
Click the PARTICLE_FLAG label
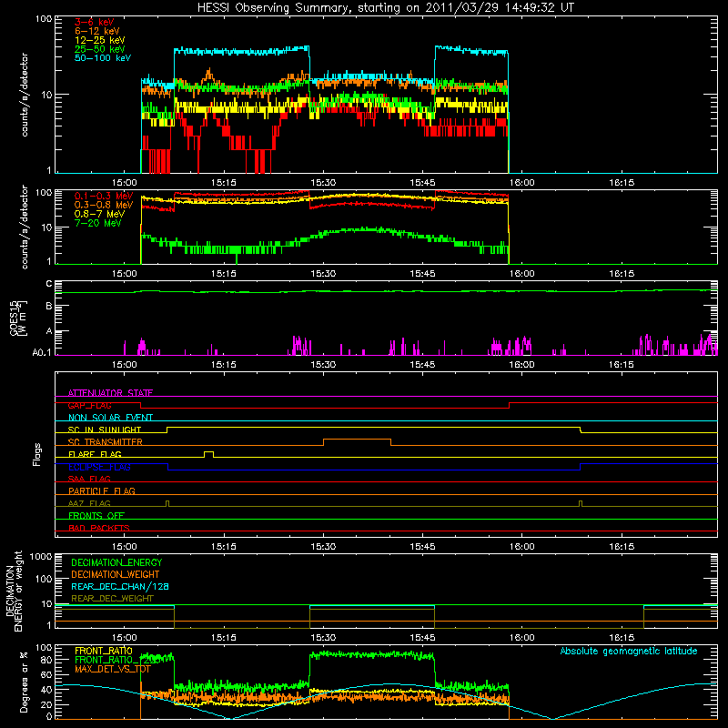(102, 490)
